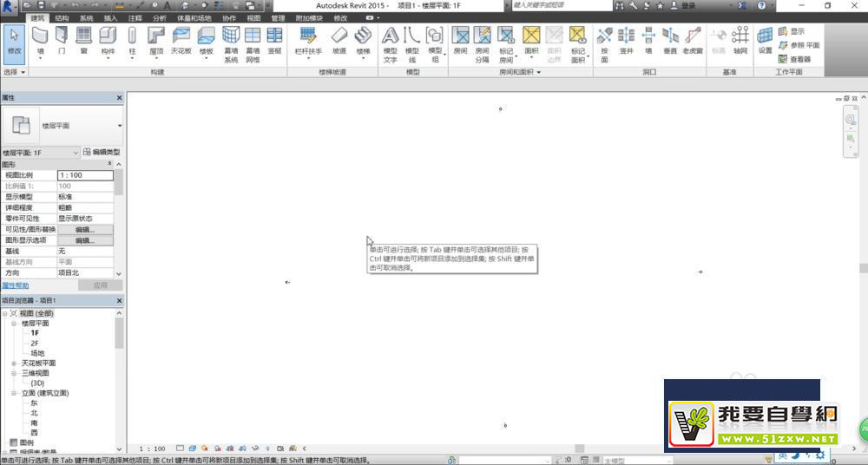Open the 场地 site plan view

tap(37, 353)
